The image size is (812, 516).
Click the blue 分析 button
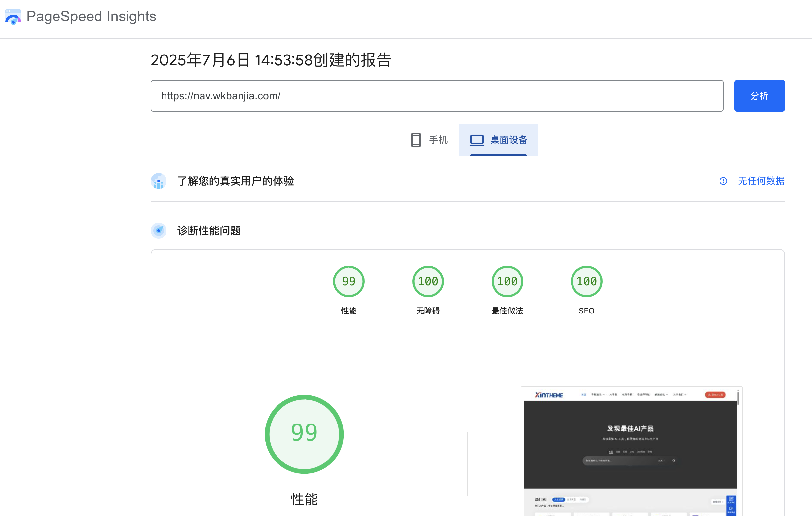click(759, 96)
